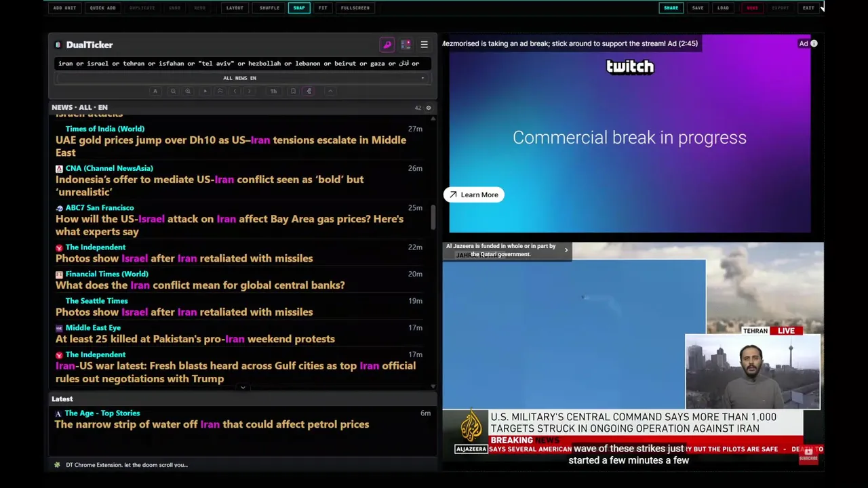This screenshot has width=868, height=488.
Task: Click the Latest section header
Action: 62,399
